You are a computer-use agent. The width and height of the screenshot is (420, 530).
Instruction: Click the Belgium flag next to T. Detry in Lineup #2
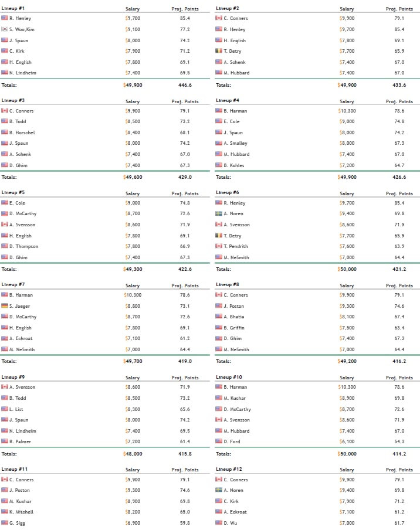click(219, 50)
